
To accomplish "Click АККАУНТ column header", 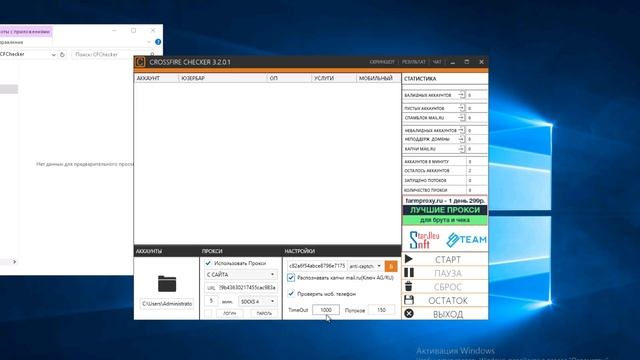I will pyautogui.click(x=156, y=78).
